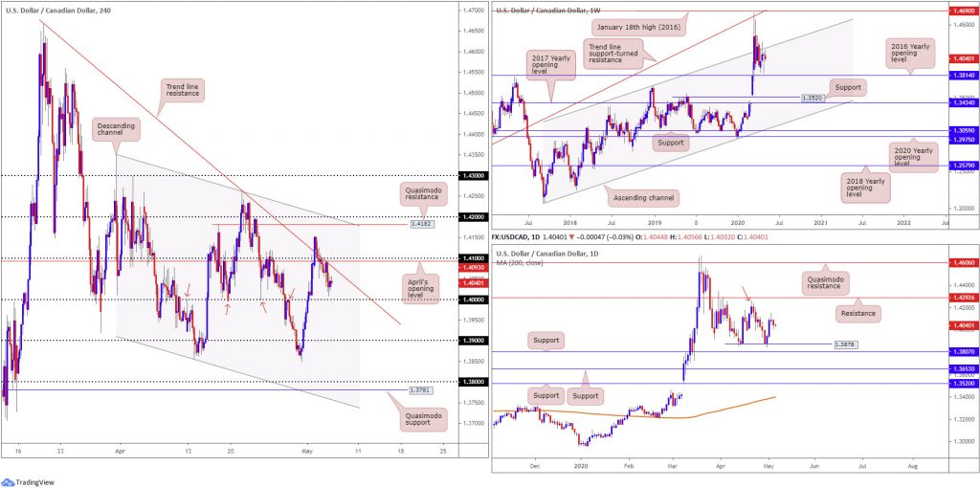Click 'Apr' date label on 240 chart axis
980x488 pixels.
point(121,450)
